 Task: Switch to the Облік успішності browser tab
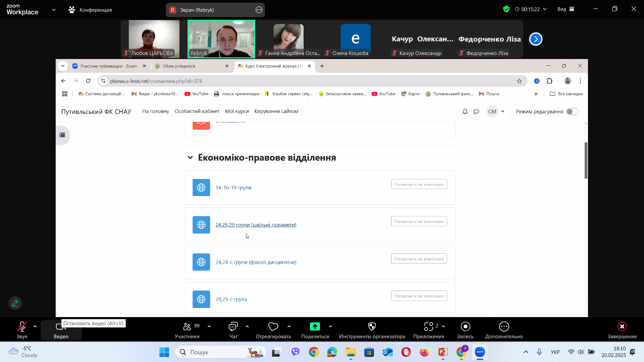179,66
